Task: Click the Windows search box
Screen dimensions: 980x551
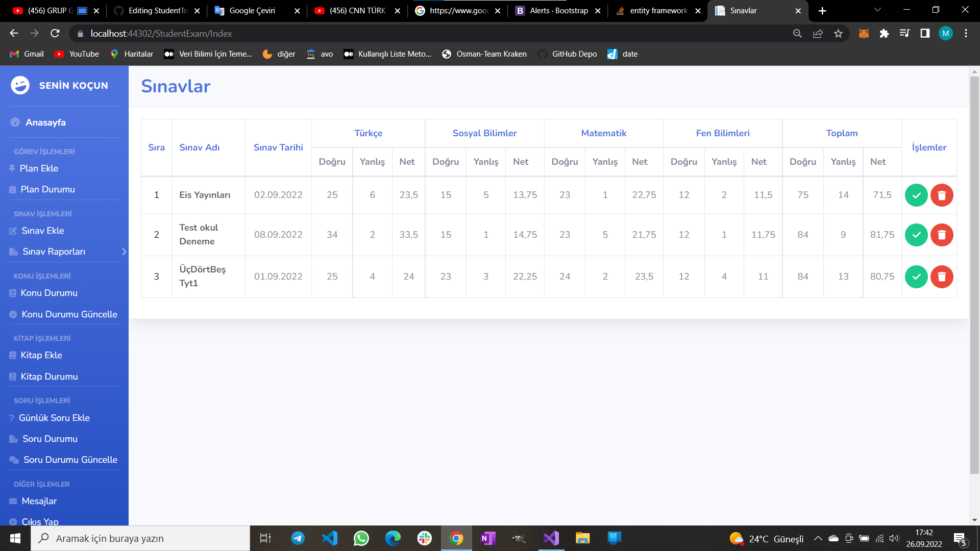Action: point(140,538)
